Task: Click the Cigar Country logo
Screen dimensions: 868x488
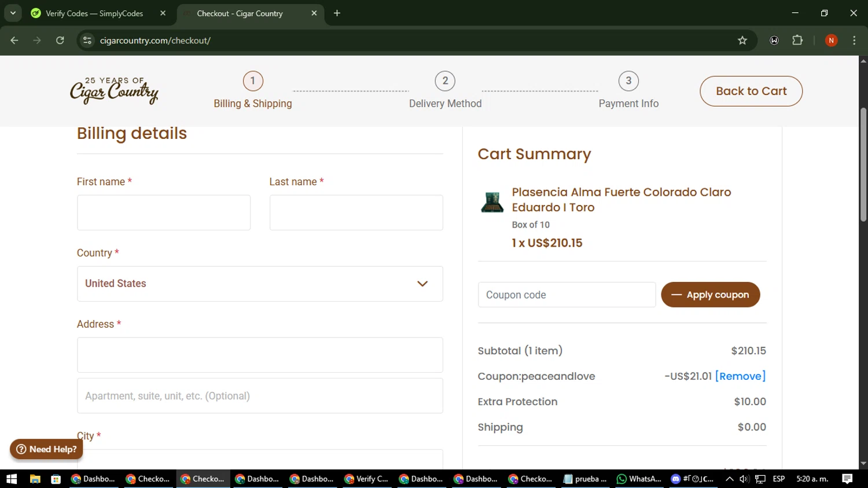Action: click(x=114, y=91)
